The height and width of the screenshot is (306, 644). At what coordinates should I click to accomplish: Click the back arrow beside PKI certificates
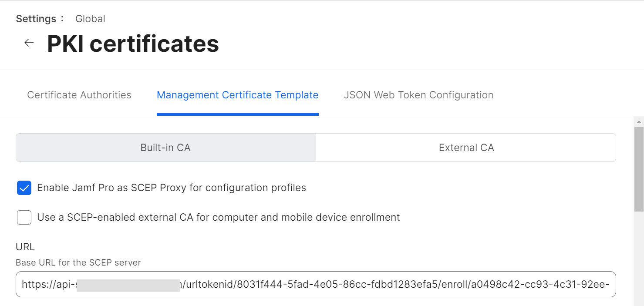coord(29,43)
